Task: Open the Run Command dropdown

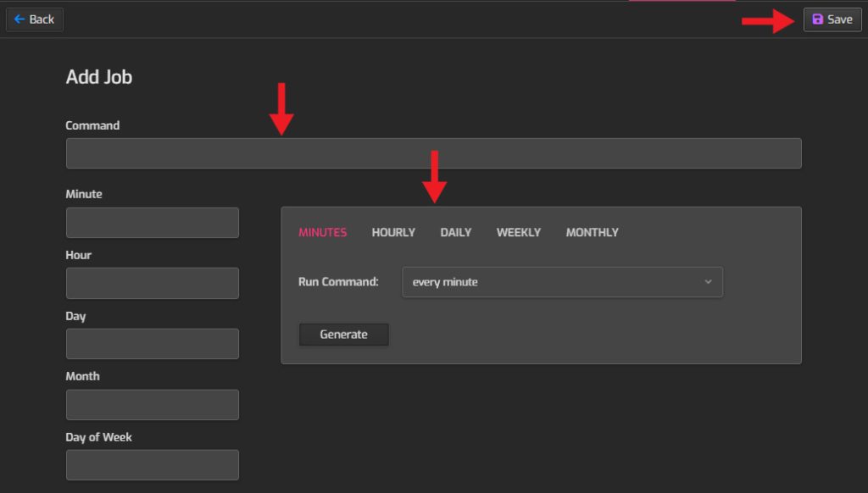Action: click(562, 281)
